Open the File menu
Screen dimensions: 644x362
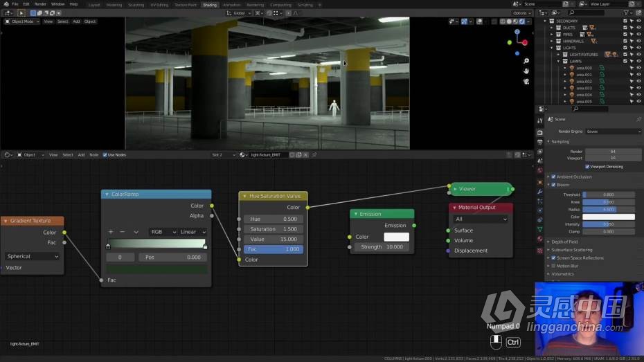click(x=15, y=4)
